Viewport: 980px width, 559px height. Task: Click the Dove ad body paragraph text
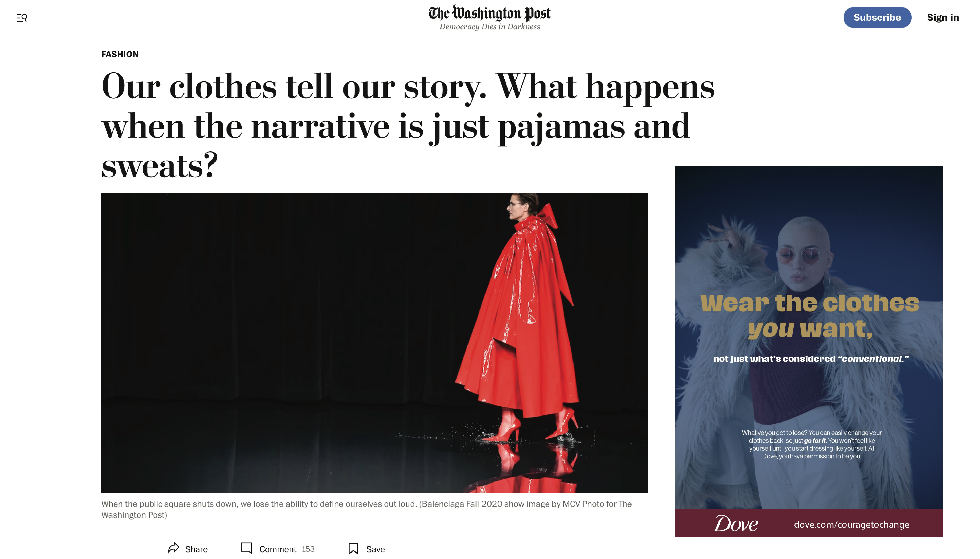(x=811, y=444)
